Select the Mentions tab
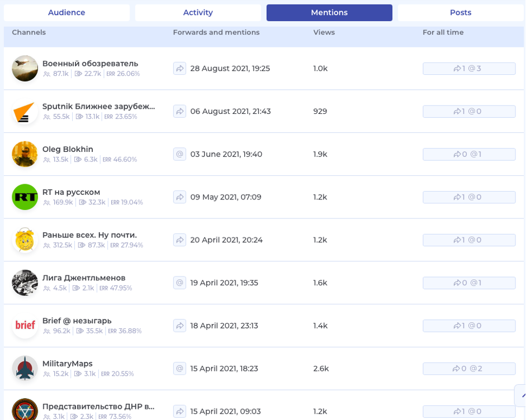Viewport: 526px width, 420px height. click(329, 12)
